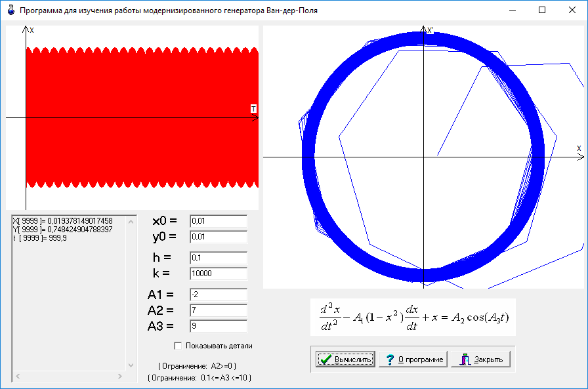
Task: Click the X' axis label on phase plot
Action: [x=430, y=30]
